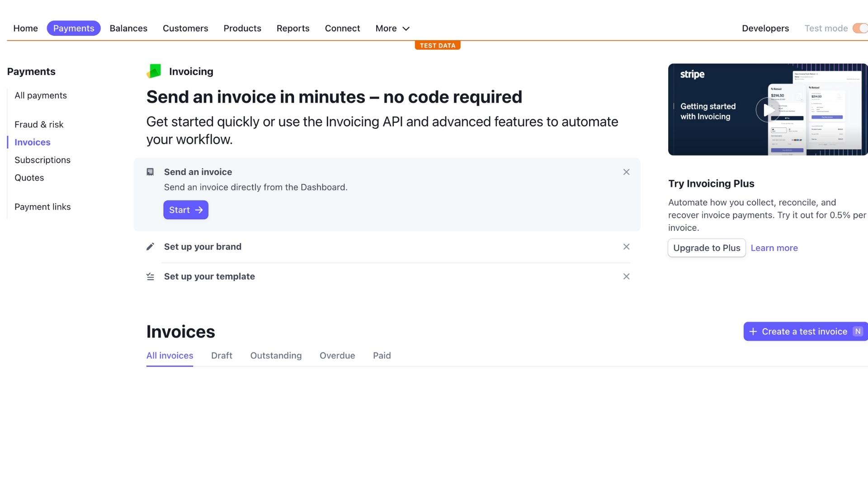Select the Outstanding invoices tab
Image resolution: width=868 pixels, height=488 pixels.
276,355
